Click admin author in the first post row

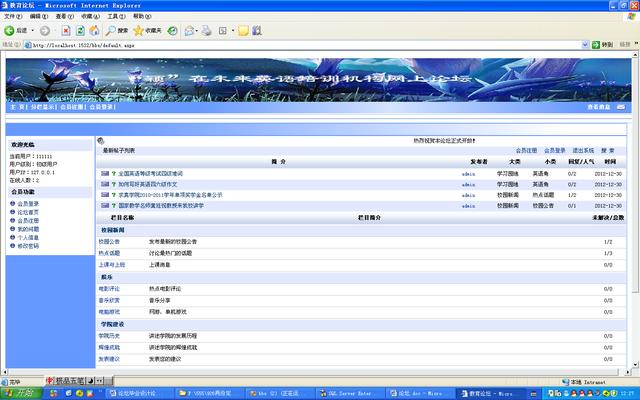(468, 174)
